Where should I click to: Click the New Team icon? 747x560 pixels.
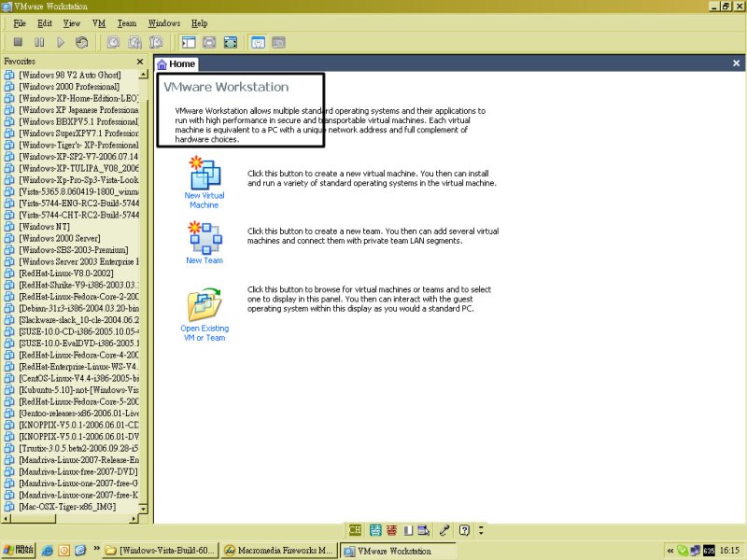pyautogui.click(x=205, y=237)
